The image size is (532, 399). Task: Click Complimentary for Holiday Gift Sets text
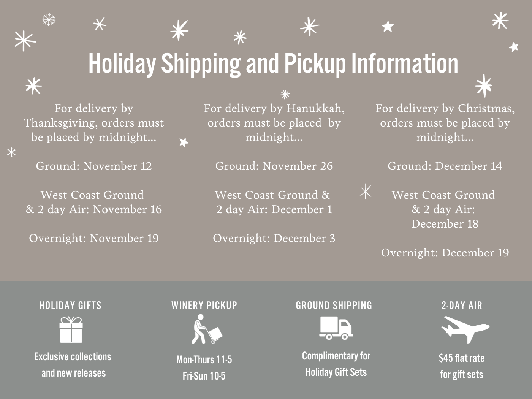coord(336,364)
